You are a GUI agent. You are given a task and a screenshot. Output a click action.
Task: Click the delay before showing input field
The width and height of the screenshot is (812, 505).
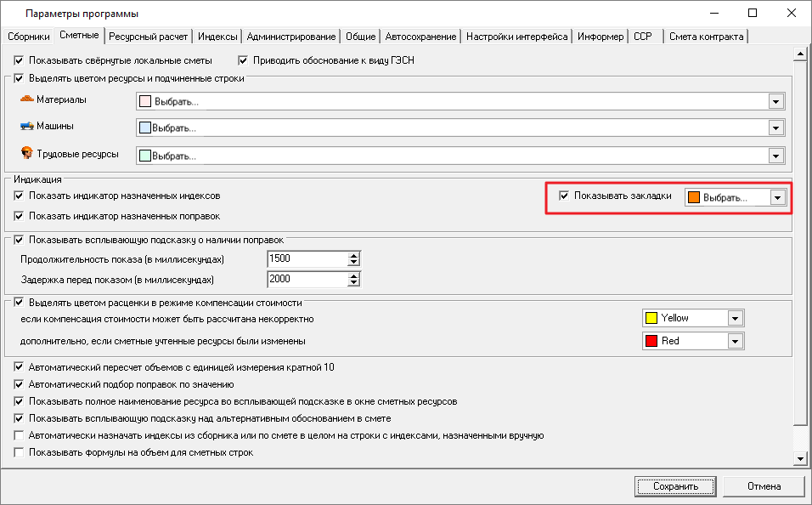[307, 280]
